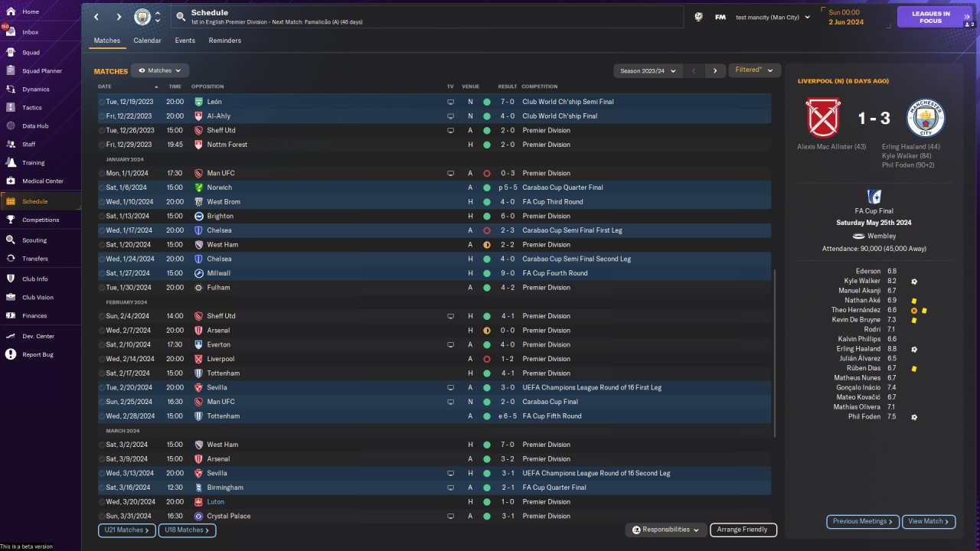980x551 pixels.
Task: Go to next season arrow
Action: 715,70
